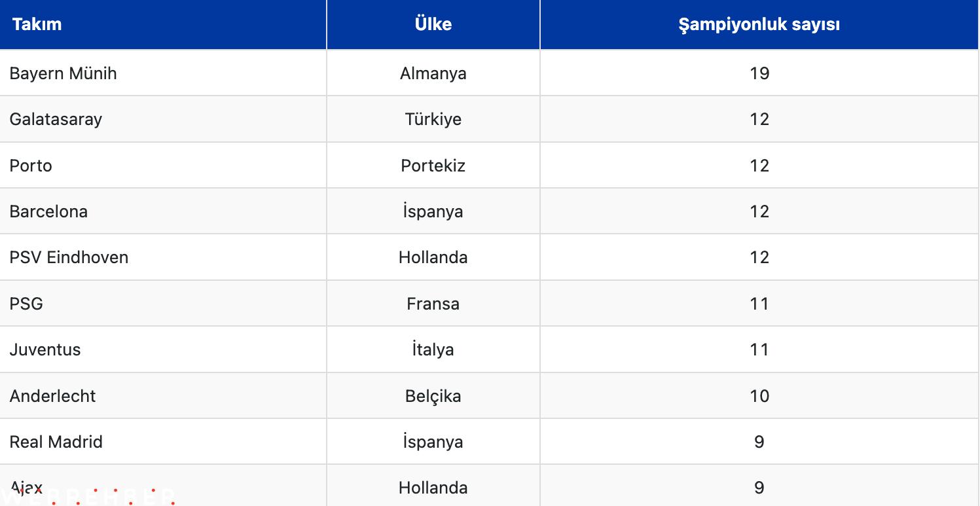
Task: Select the Real Madrid cell
Action: click(163, 441)
